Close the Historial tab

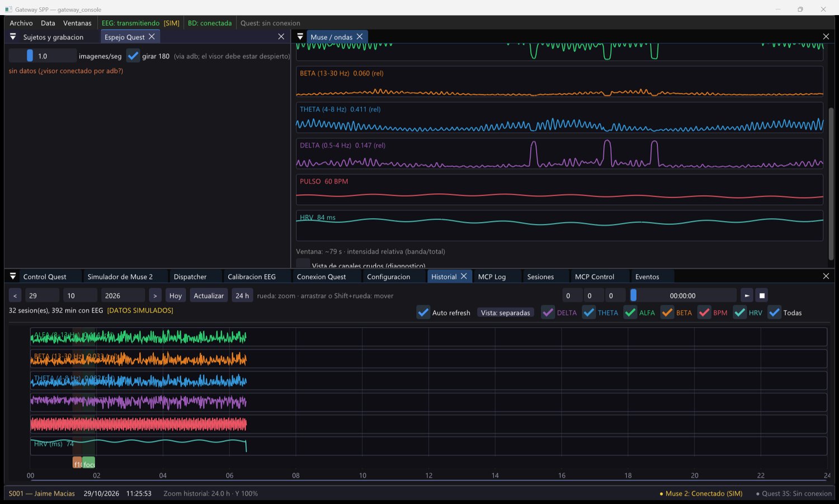464,276
